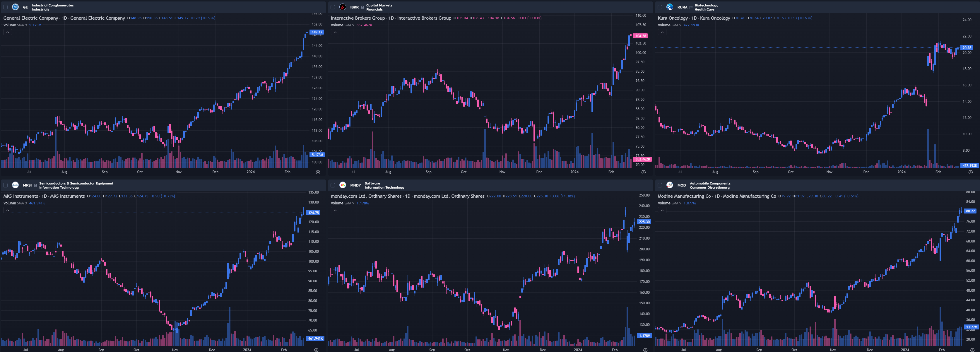Check the MOD chart selection checkbox
The height and width of the screenshot is (352, 980).
[660, 185]
